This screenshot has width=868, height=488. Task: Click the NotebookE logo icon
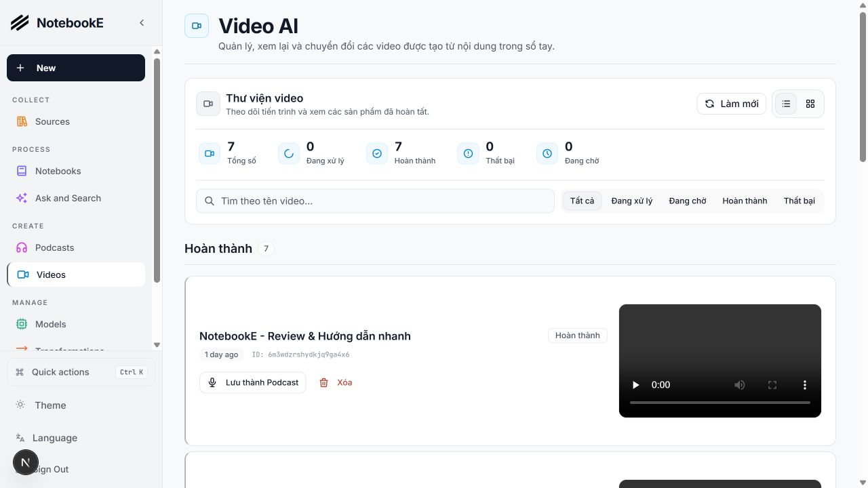20,23
